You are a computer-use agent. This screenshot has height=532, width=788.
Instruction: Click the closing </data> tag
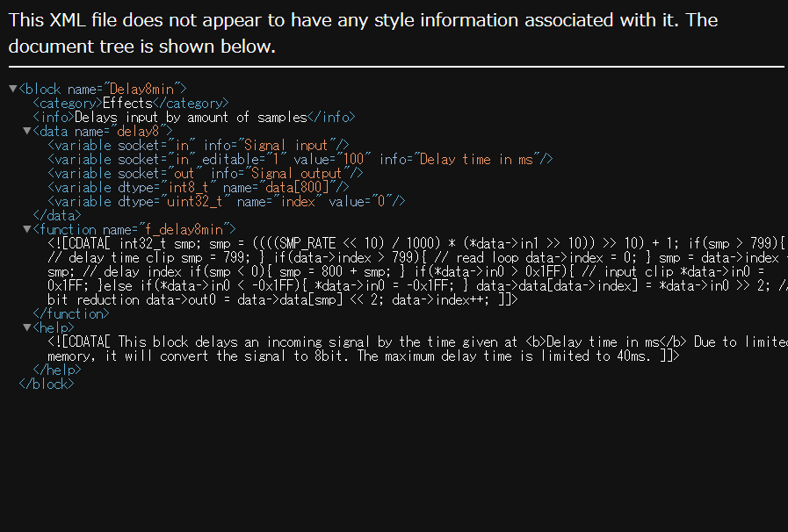tap(57, 215)
